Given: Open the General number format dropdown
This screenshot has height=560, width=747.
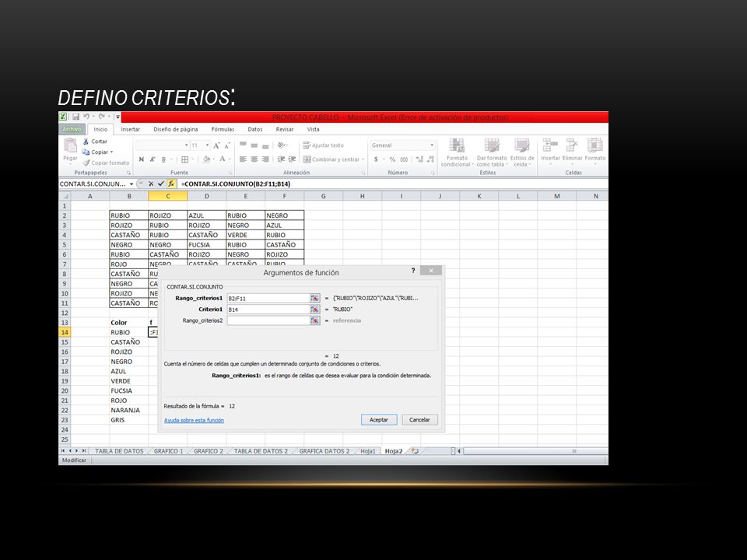Looking at the screenshot, I should (432, 145).
